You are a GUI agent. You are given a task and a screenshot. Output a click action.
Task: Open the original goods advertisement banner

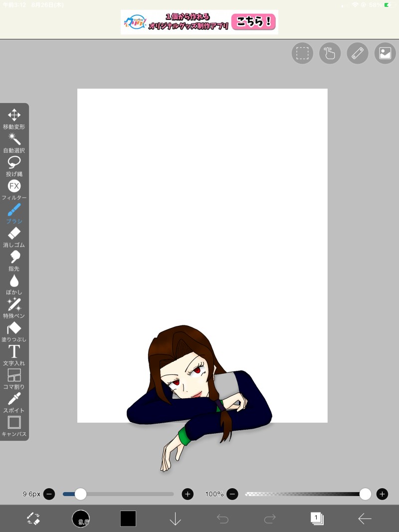pos(199,22)
